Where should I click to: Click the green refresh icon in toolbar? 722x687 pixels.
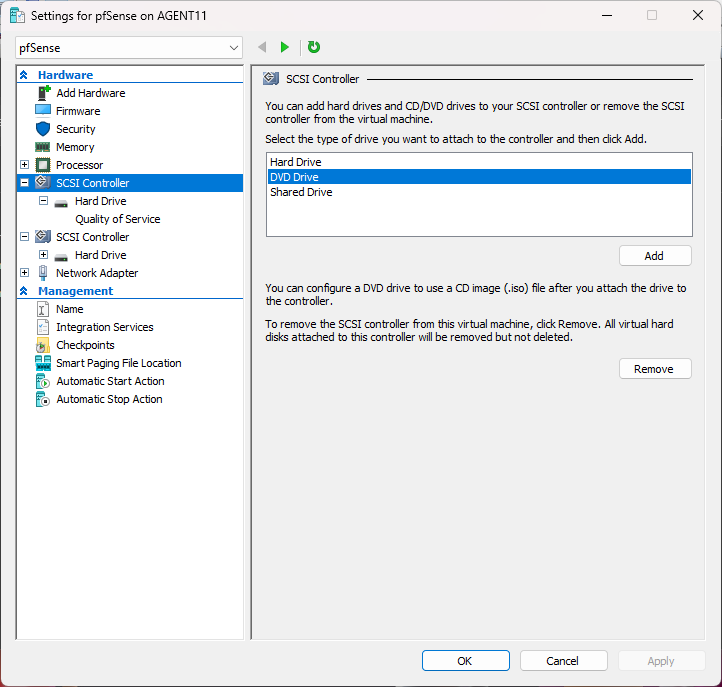point(313,47)
